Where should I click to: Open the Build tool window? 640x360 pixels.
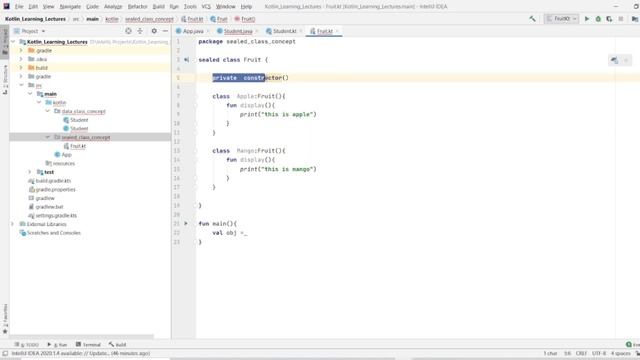pyautogui.click(x=118, y=344)
